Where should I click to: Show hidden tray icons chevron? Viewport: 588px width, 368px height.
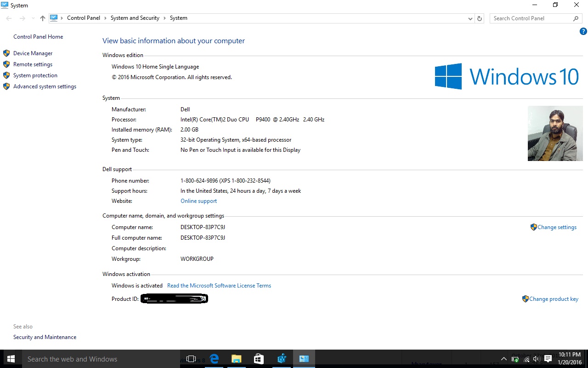[x=504, y=359]
